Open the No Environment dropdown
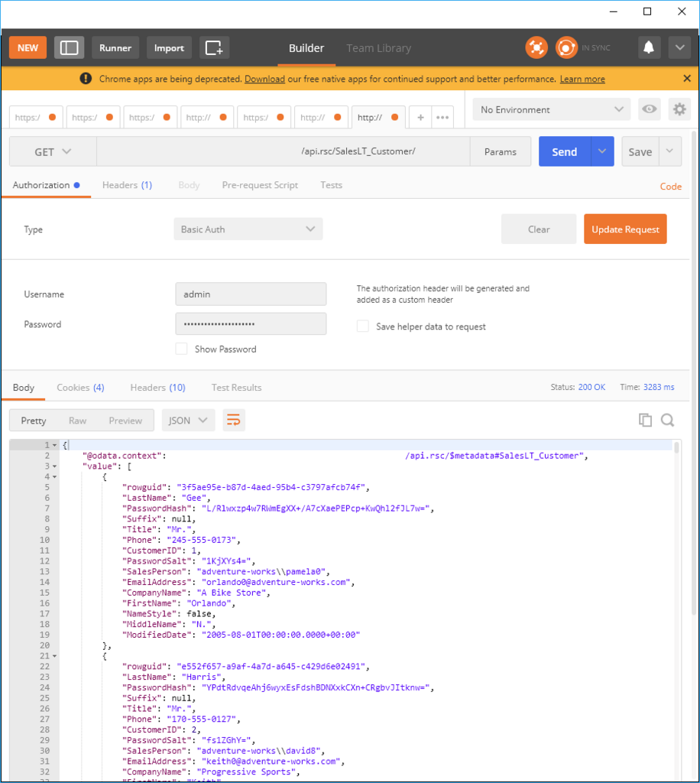This screenshot has height=783, width=700. (551, 109)
